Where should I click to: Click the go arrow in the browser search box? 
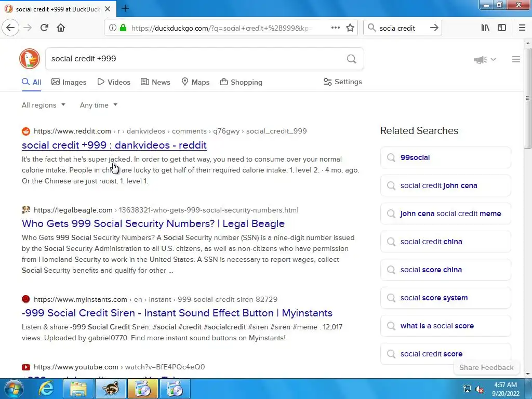tap(434, 28)
